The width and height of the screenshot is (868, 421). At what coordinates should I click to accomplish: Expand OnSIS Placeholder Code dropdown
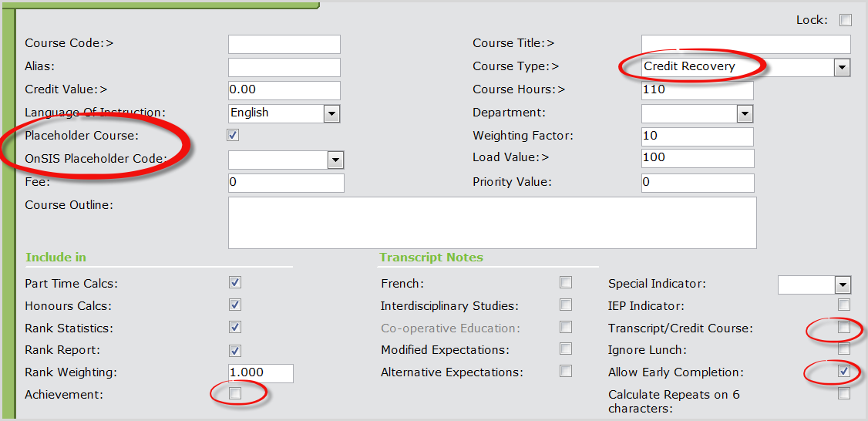(335, 160)
